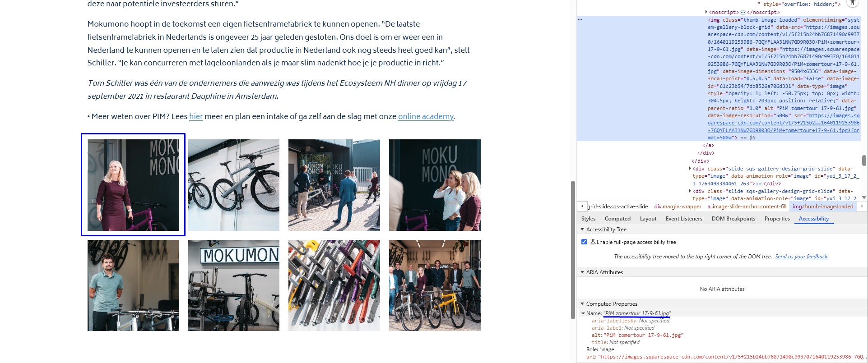Screen dimensions: 868x363
Task: Click 'Send us your feedback' link
Action: tap(802, 257)
